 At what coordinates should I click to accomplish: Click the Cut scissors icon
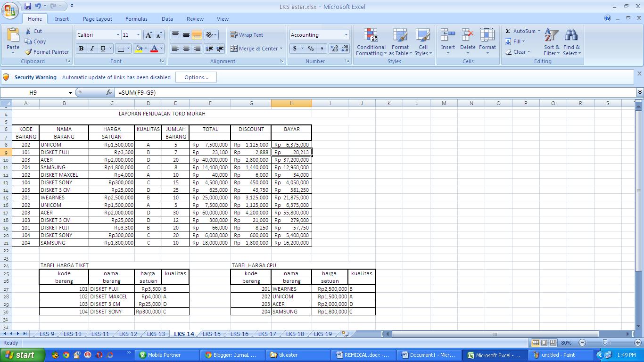pos(28,31)
